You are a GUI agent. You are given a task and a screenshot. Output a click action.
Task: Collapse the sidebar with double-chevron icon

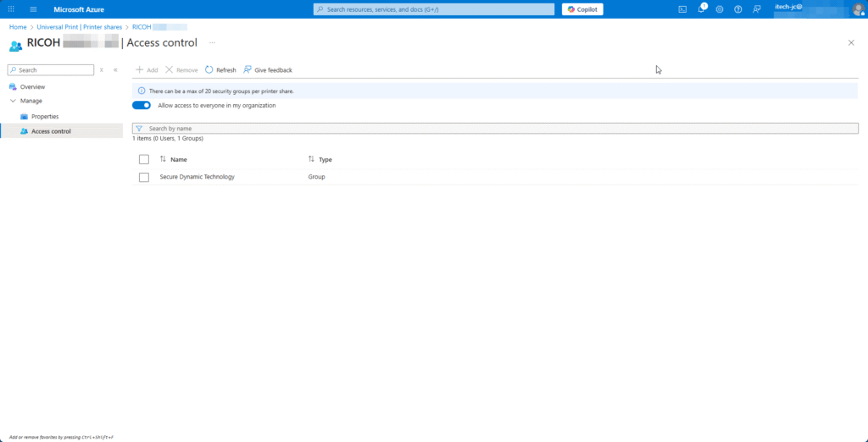coord(115,70)
